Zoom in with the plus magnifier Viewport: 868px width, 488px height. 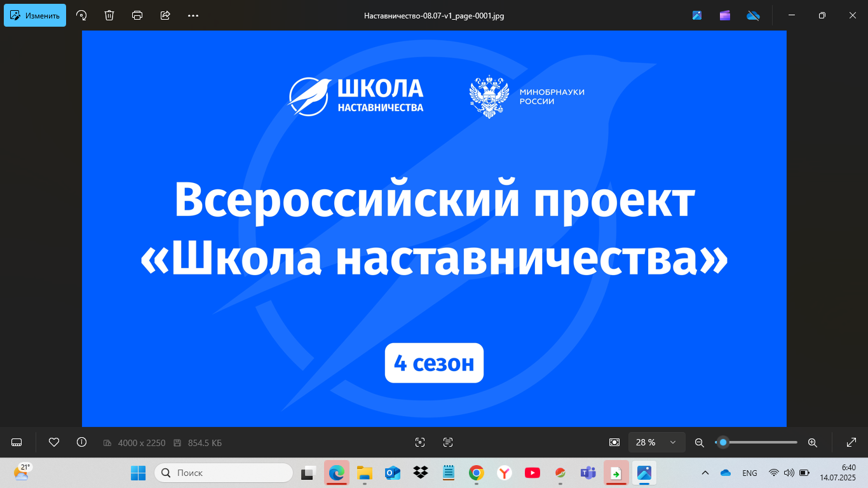tap(812, 442)
